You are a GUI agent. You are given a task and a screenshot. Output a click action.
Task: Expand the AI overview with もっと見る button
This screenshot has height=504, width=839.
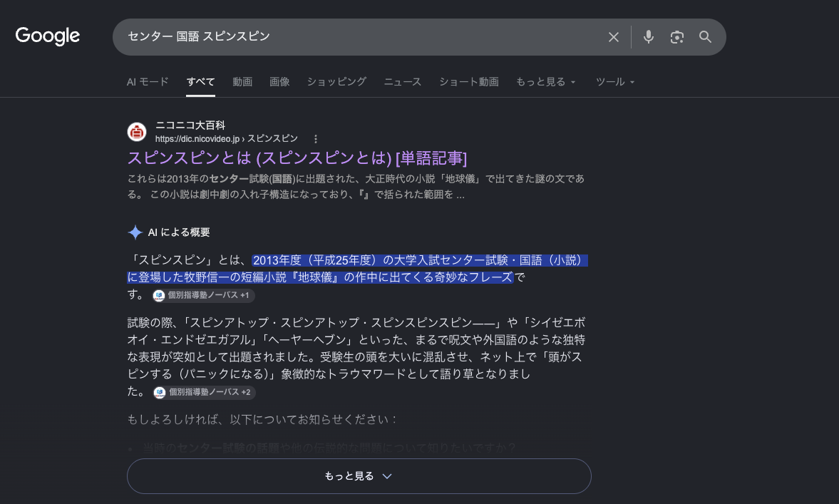(x=359, y=476)
